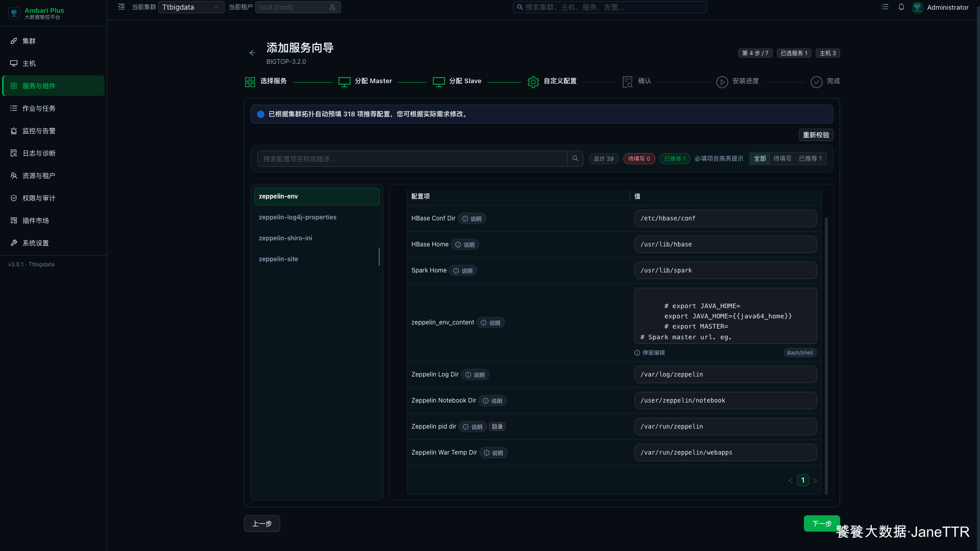Click the 确认 step document icon
The width and height of the screenshot is (980, 551).
[x=628, y=82]
